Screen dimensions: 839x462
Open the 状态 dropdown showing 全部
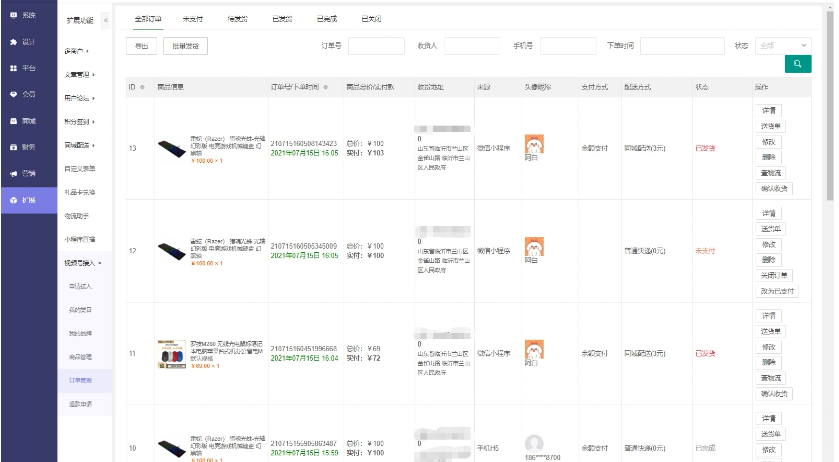[783, 45]
